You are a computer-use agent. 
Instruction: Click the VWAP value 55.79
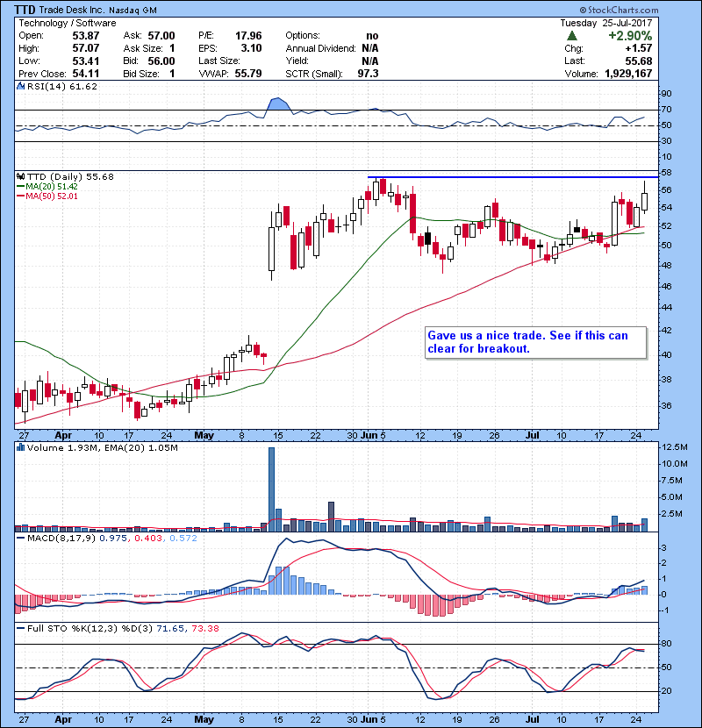point(248,74)
